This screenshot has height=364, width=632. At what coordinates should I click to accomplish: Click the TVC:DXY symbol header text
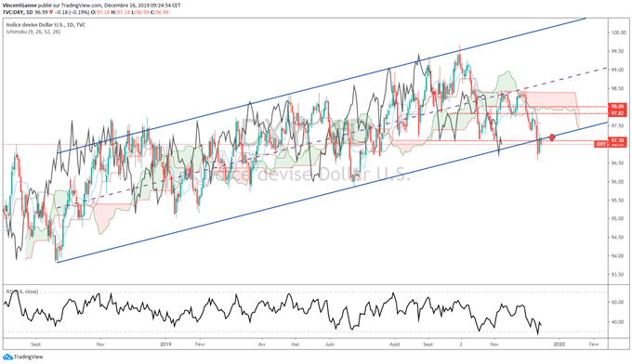14,12
